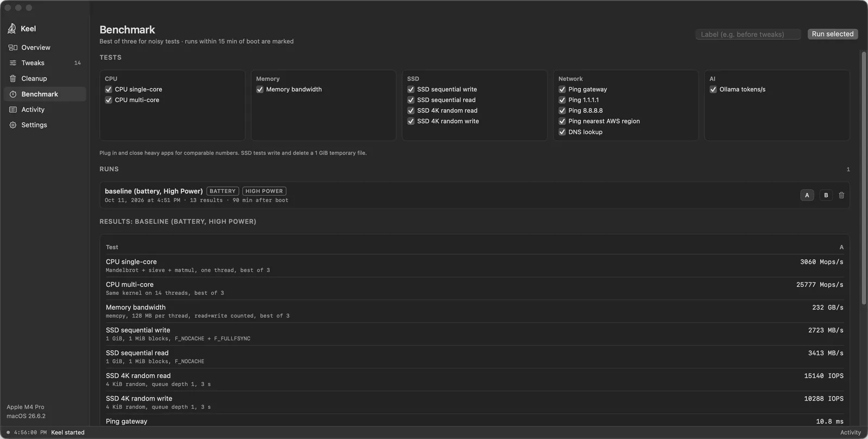The width and height of the screenshot is (868, 439).
Task: Toggle SSD 4K random write checkbox
Action: point(411,121)
